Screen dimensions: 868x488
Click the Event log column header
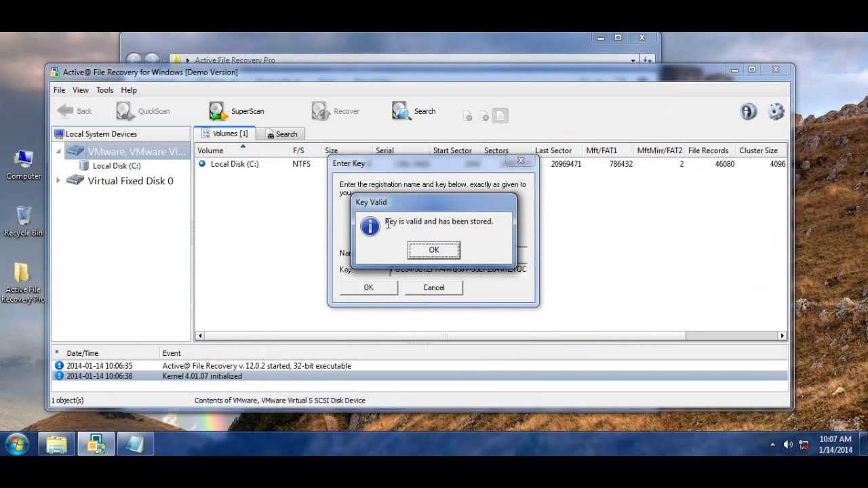pyautogui.click(x=172, y=353)
